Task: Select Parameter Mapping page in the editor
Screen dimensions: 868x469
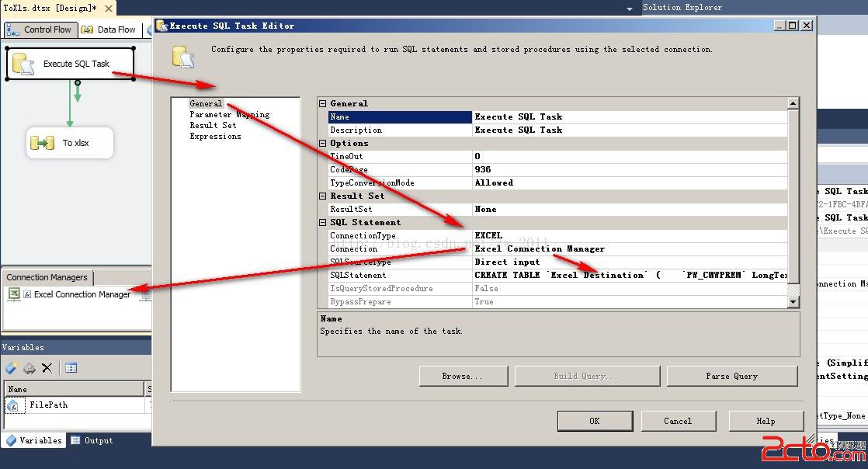Action: coord(230,115)
